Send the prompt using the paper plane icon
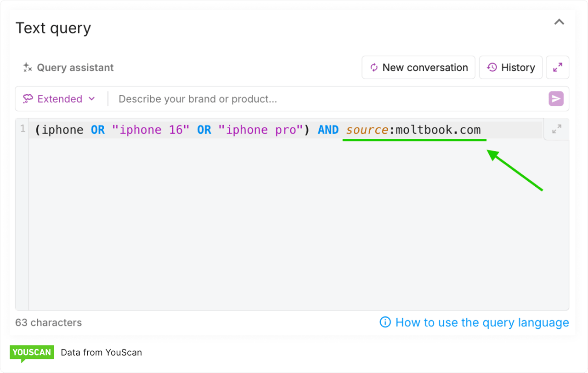Viewport: 588px width, 373px height. 556,98
